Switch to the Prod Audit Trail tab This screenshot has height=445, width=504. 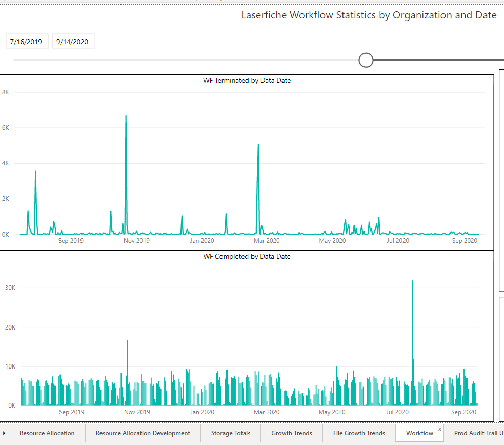pos(478,433)
